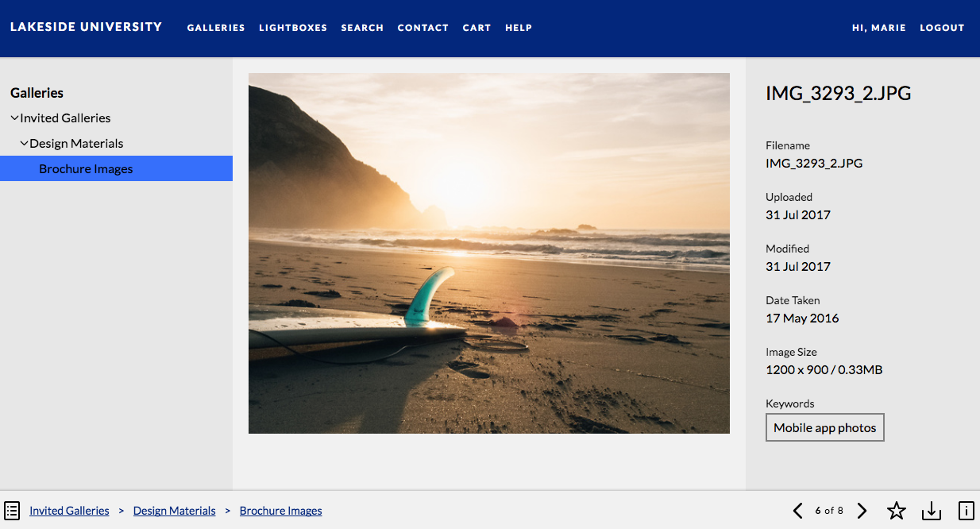Viewport: 980px width, 529px height.
Task: Collapse the Design Materials tree node
Action: click(x=24, y=143)
